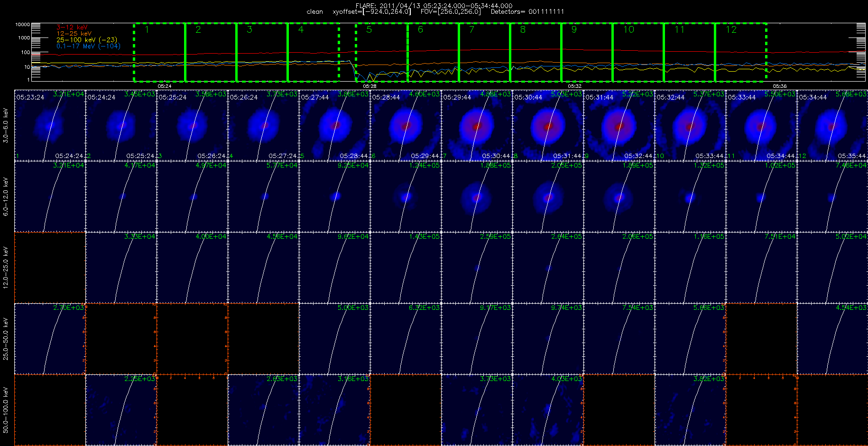The image size is (868, 446).
Task: Click the '50.0-100.0 keV' row label
Action: click(x=6, y=410)
